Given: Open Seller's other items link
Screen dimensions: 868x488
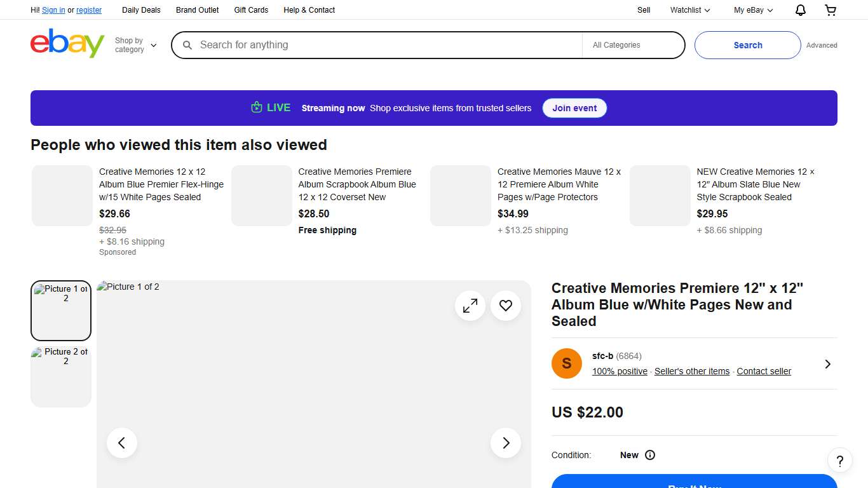Looking at the screenshot, I should coord(692,371).
